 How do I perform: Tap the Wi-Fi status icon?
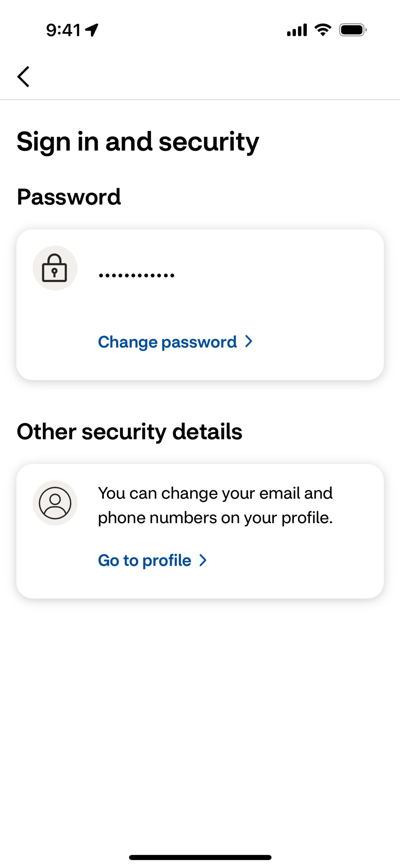(322, 30)
